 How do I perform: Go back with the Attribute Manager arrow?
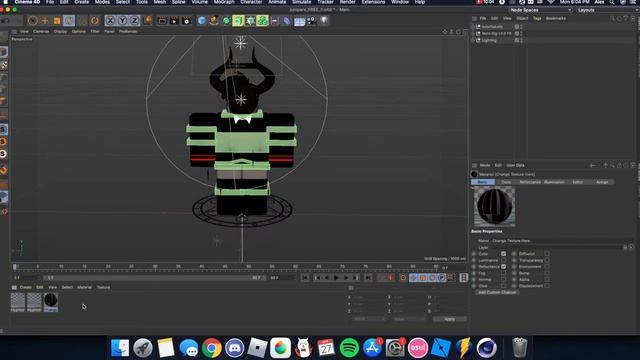point(593,165)
